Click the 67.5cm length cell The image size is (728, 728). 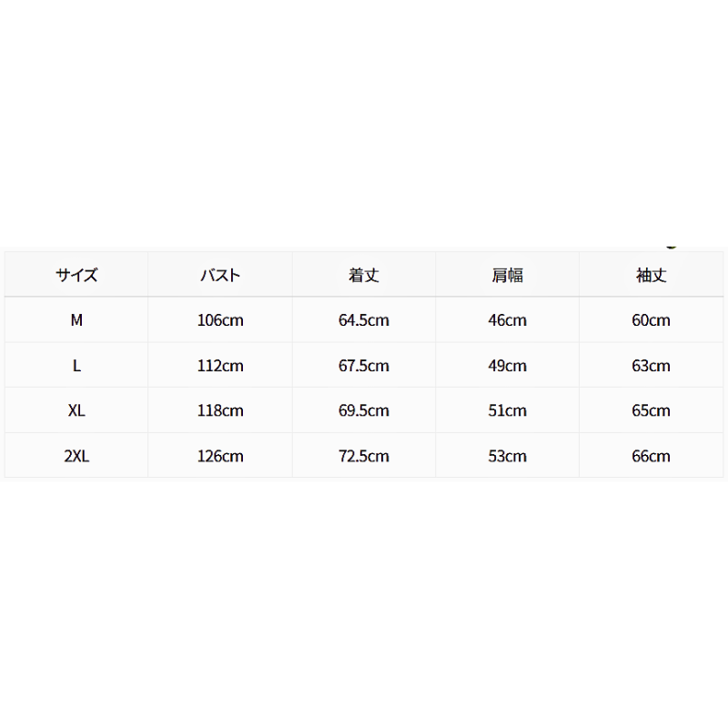[363, 366]
